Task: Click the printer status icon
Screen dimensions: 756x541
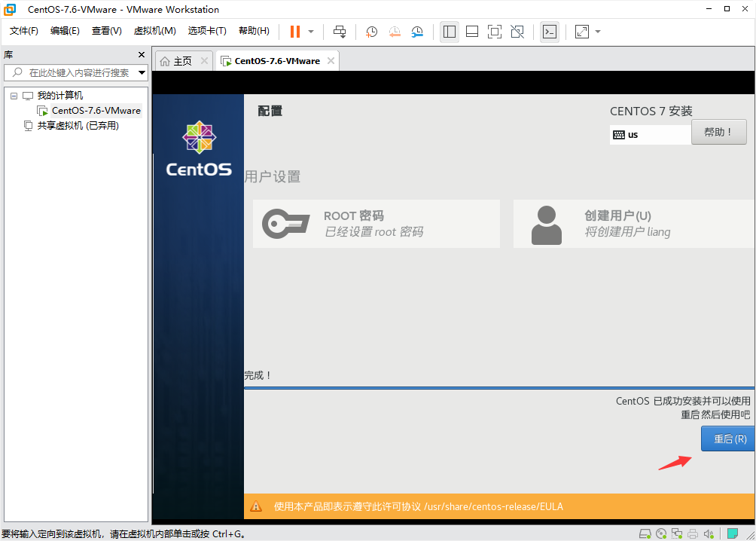Action: point(693,533)
